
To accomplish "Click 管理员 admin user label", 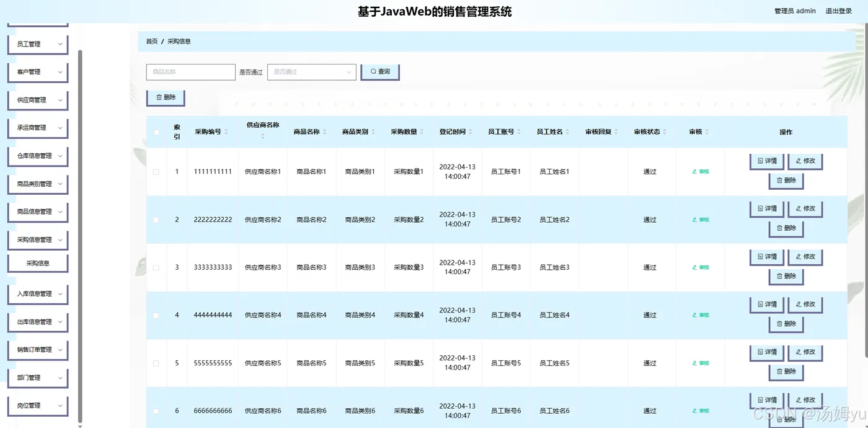I will point(795,11).
